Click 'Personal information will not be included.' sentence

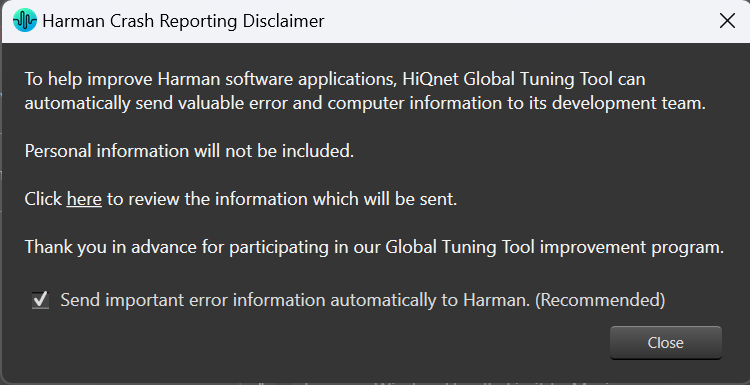click(x=189, y=151)
